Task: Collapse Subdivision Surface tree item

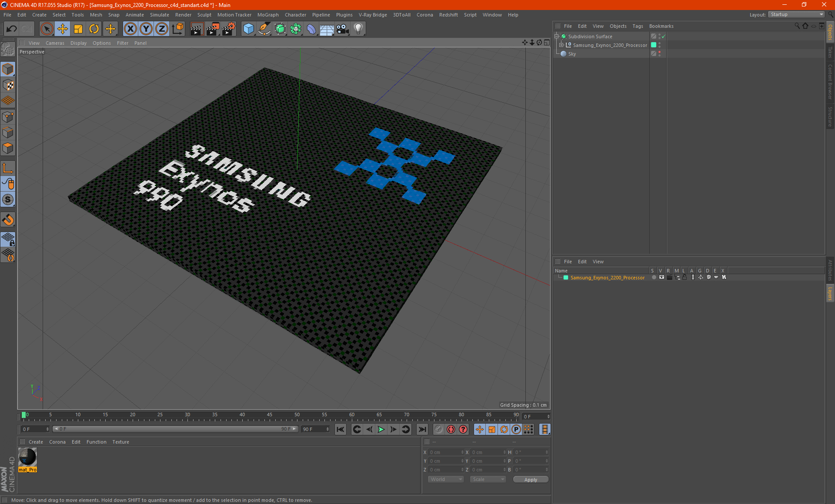Action: [557, 36]
